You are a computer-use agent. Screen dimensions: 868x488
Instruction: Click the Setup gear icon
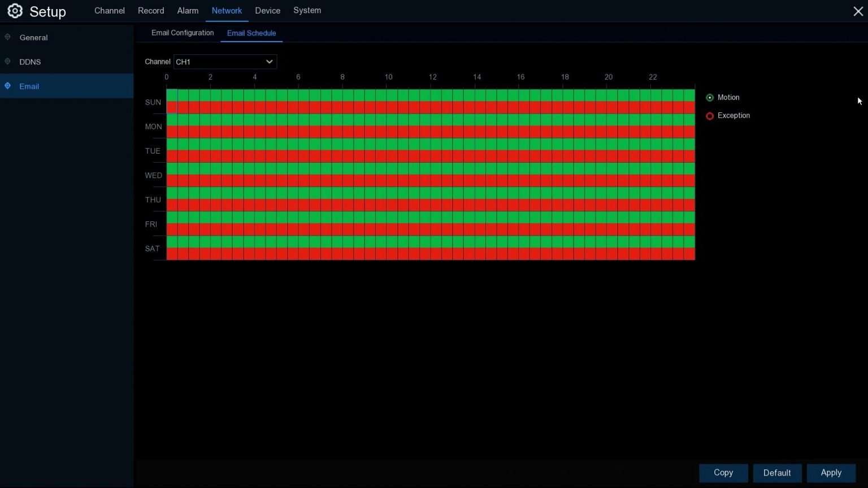15,11
